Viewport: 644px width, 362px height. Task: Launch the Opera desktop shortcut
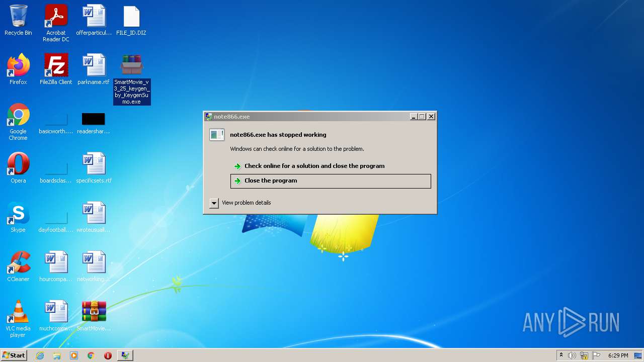(x=18, y=168)
